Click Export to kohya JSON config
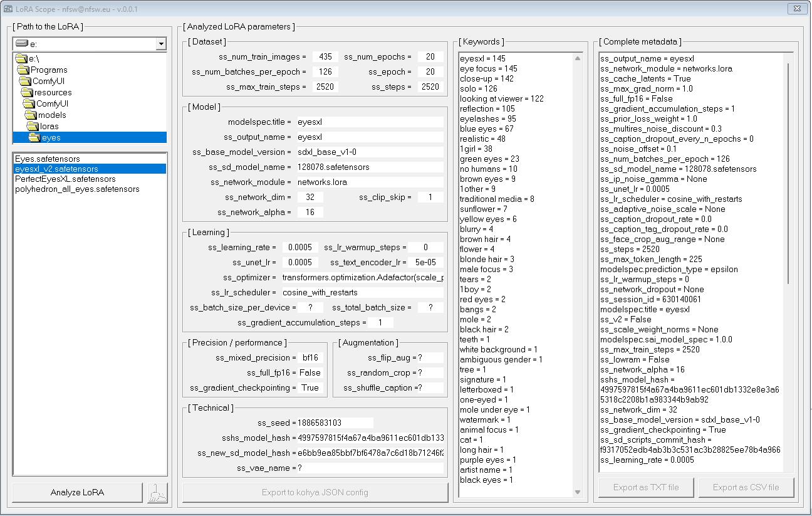 (315, 492)
